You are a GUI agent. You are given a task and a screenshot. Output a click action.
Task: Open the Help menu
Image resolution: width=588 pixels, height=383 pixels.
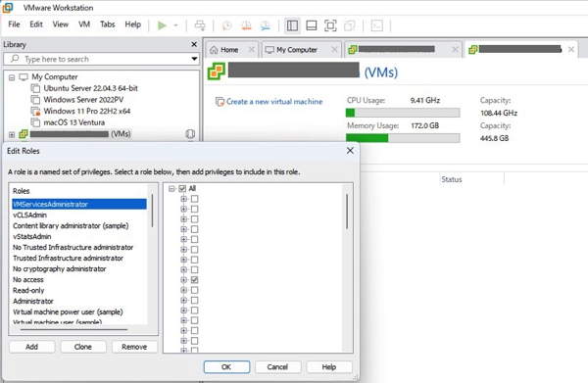click(132, 24)
